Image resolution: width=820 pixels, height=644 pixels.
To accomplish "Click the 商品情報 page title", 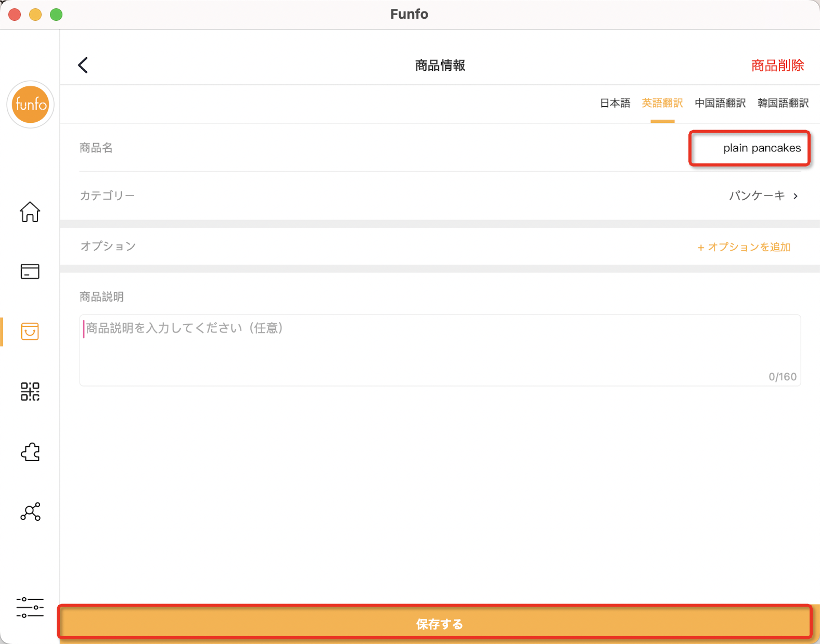I will tap(440, 66).
